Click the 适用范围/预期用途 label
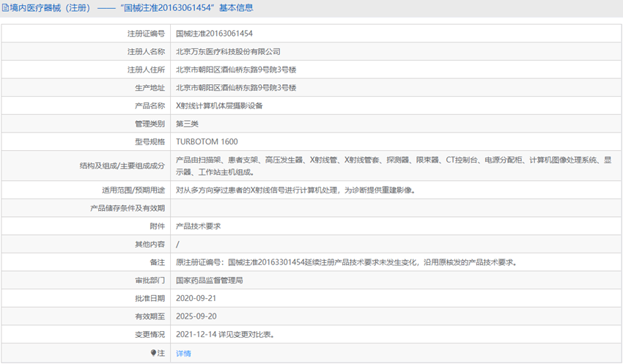623x364 pixels. 133,190
